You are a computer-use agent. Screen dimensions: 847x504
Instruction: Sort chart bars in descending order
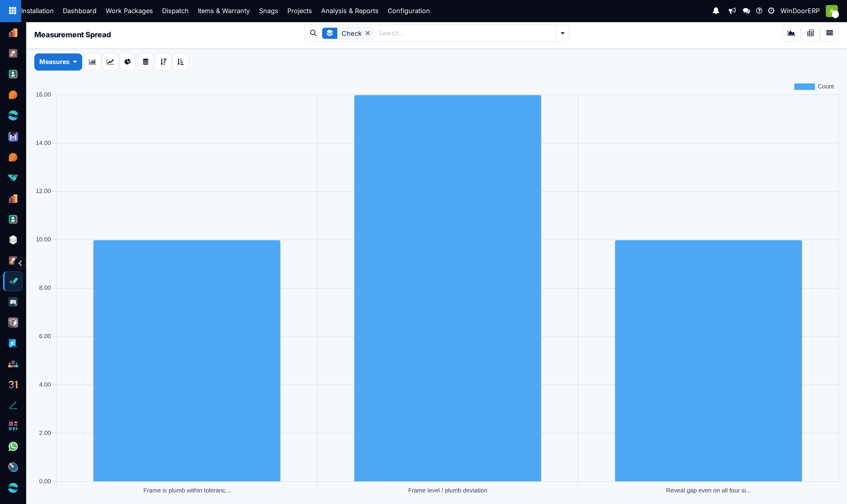tap(163, 62)
